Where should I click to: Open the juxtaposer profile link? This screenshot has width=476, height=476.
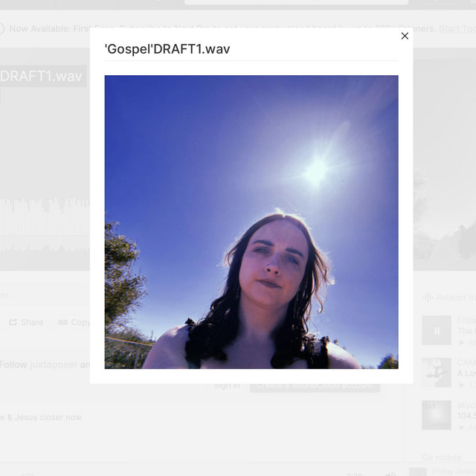pyautogui.click(x=54, y=364)
